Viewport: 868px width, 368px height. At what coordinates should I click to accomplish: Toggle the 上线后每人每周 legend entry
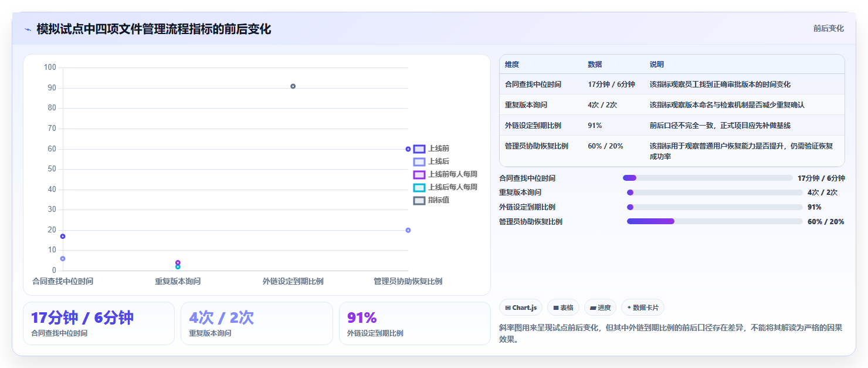(445, 187)
